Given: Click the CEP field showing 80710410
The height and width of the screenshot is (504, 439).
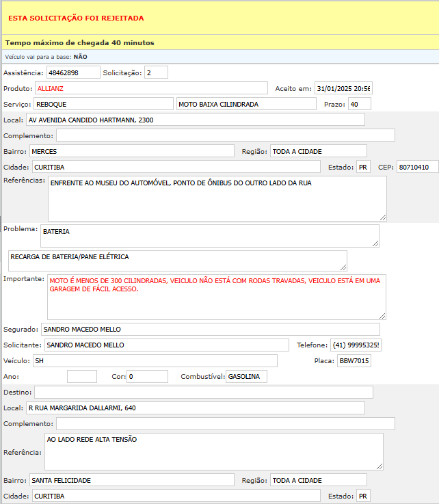Looking at the screenshot, I should [417, 167].
